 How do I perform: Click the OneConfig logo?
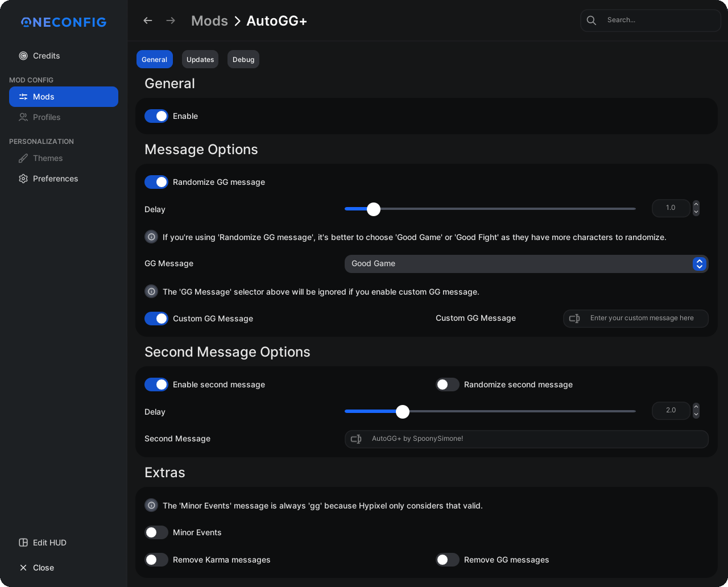64,22
